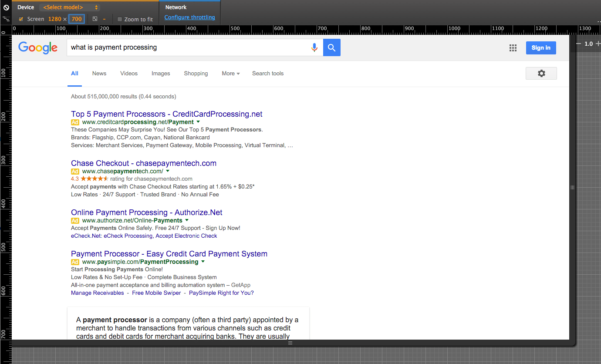The height and width of the screenshot is (364, 601).
Task: Expand arrow next to authorize.net URL
Action: click(x=187, y=220)
